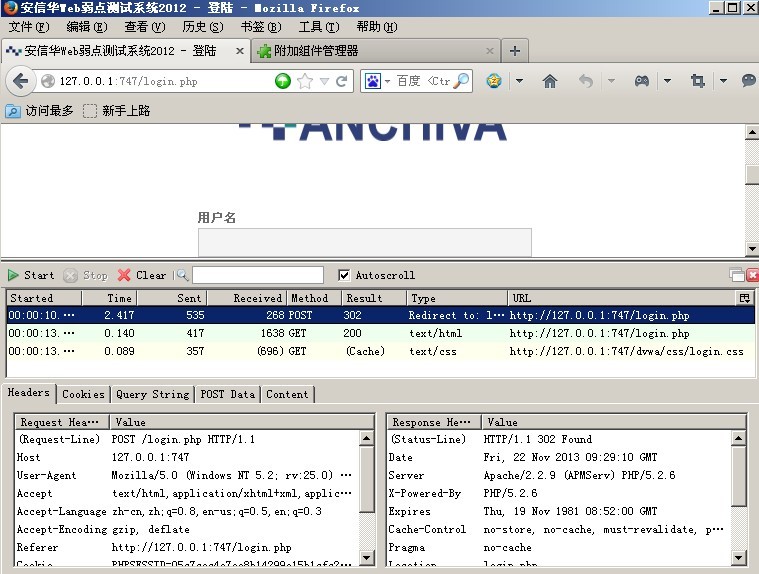Sort requests by Result column
Image resolution: width=759 pixels, height=574 pixels.
pos(374,298)
